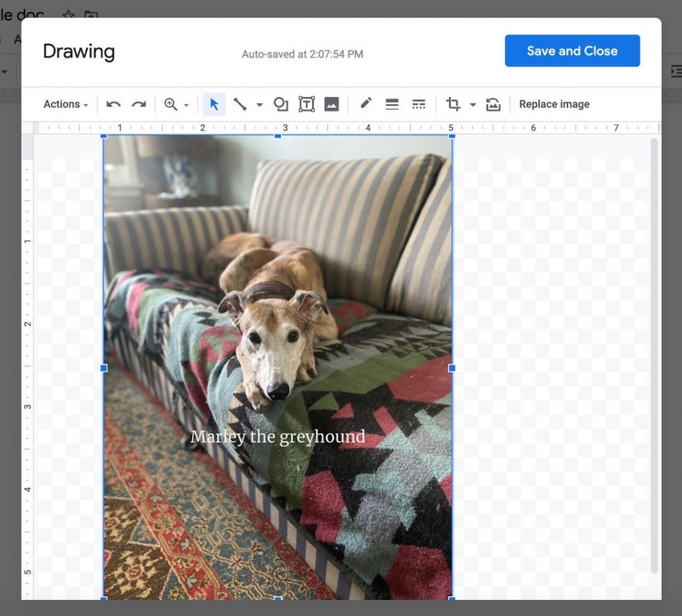Select the Crop image tool

(x=452, y=103)
